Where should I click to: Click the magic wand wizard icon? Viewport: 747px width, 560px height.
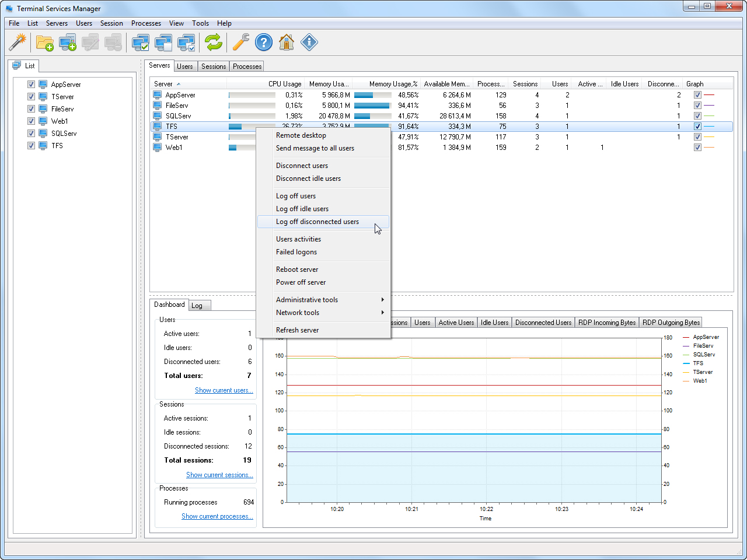tap(18, 42)
